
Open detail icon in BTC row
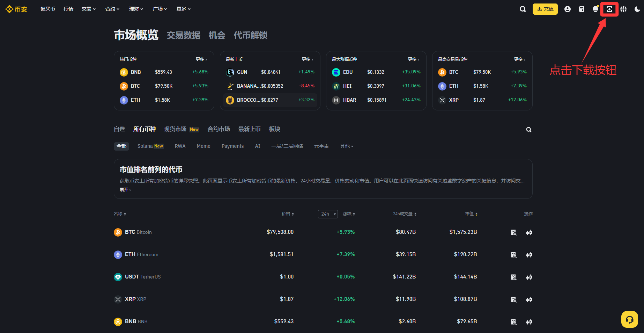[x=514, y=232]
